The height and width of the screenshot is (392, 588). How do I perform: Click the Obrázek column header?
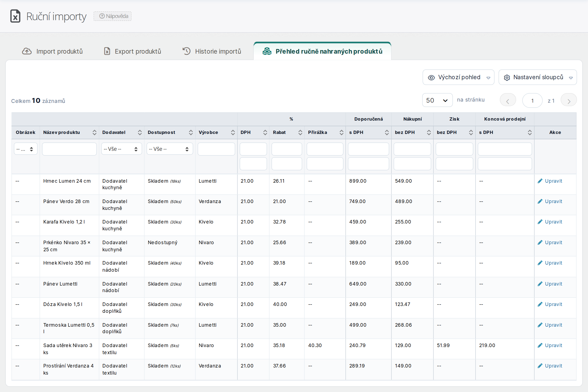26,133
